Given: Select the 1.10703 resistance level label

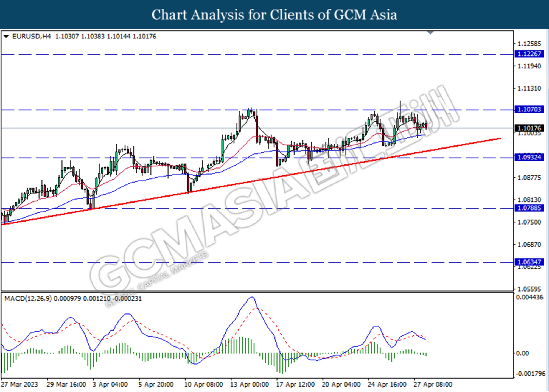Looking at the screenshot, I should (x=529, y=109).
